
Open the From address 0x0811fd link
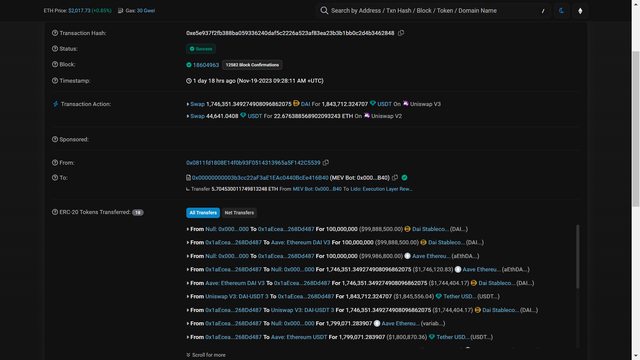pos(253,162)
